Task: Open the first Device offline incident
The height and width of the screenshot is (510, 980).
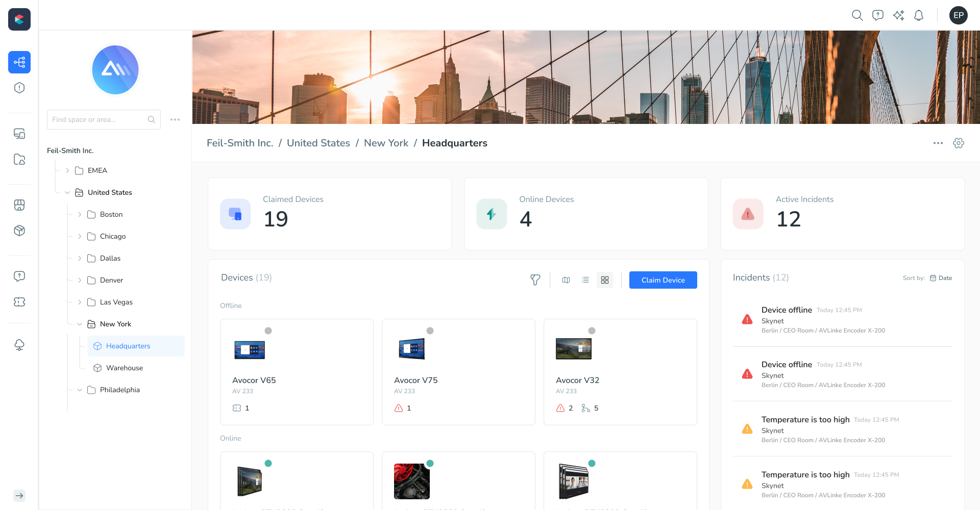Action: [x=842, y=320]
